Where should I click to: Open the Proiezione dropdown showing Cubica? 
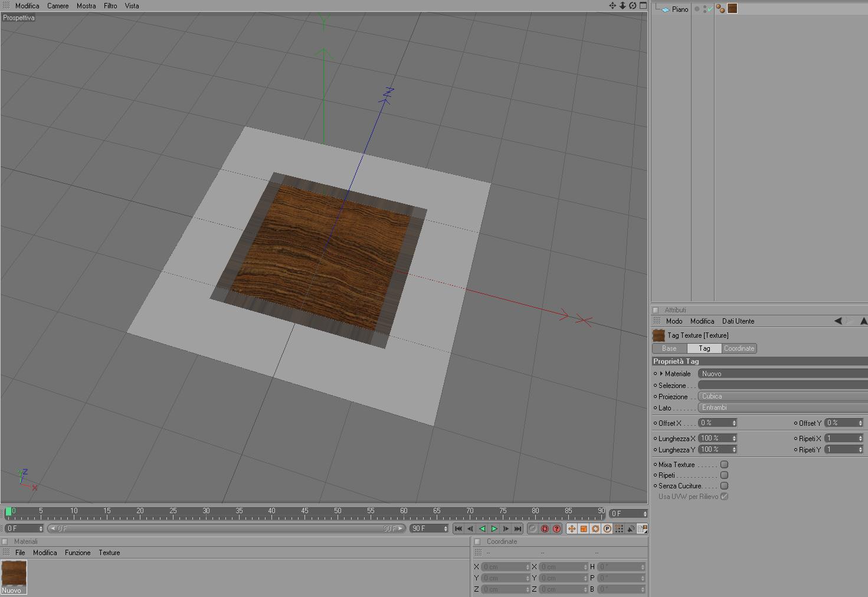[783, 396]
